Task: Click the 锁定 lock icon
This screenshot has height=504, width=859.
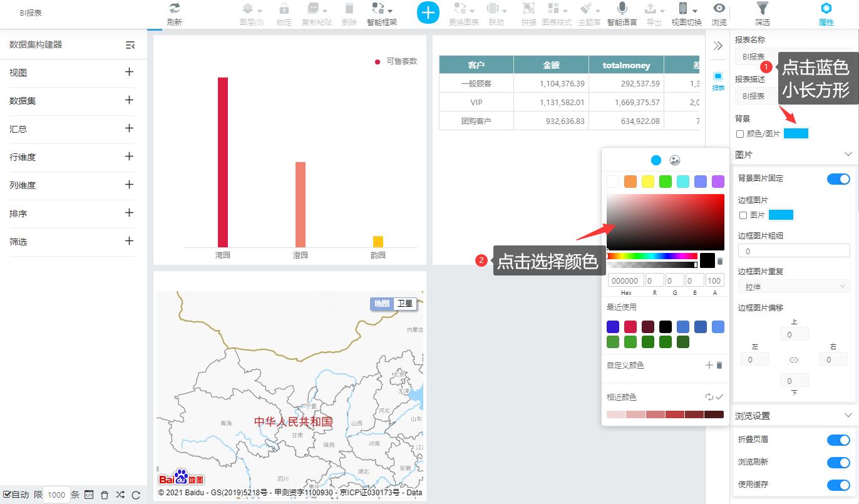Action: [x=284, y=8]
